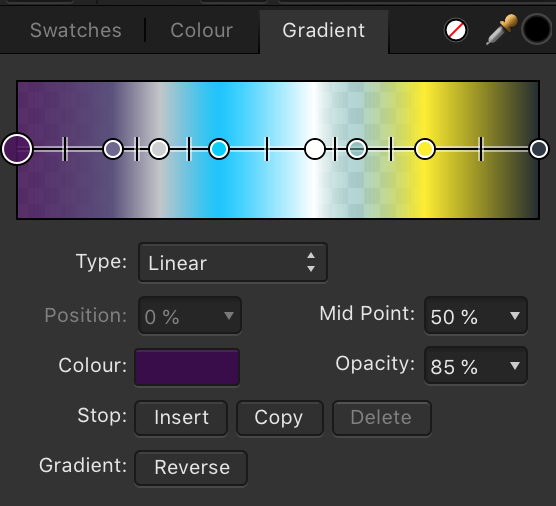Select the yellow gradient stop

click(425, 149)
